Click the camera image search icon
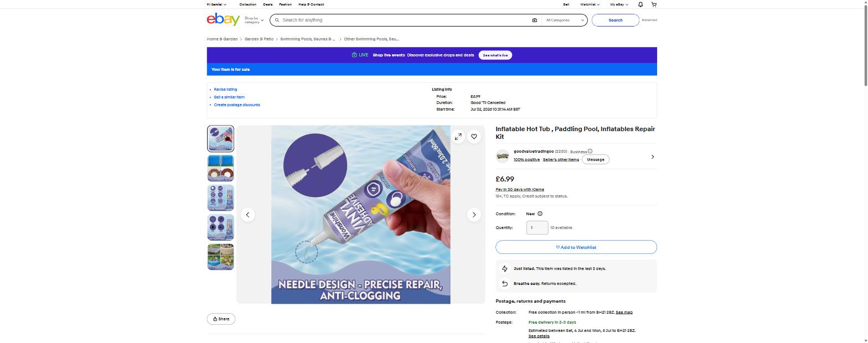The height and width of the screenshot is (343, 868). 534,20
